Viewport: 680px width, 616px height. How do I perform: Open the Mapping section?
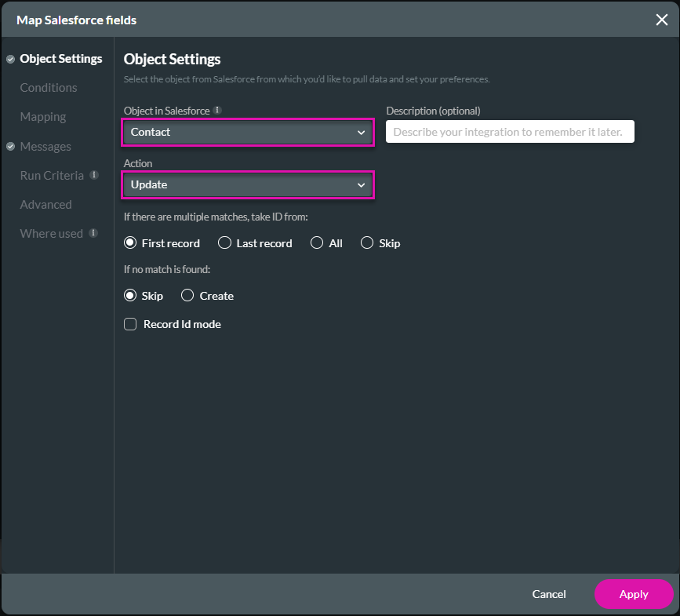point(43,116)
